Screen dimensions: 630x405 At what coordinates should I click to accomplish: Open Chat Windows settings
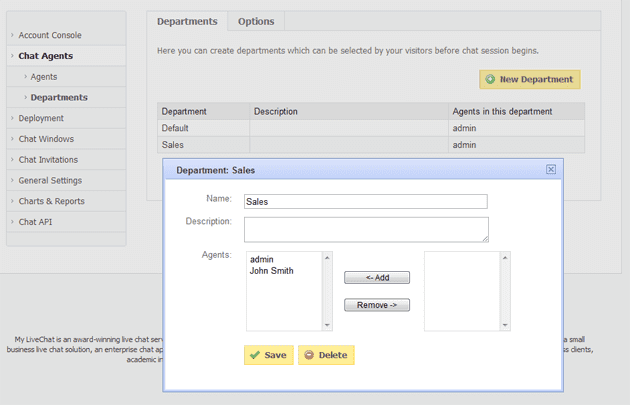[x=46, y=139]
